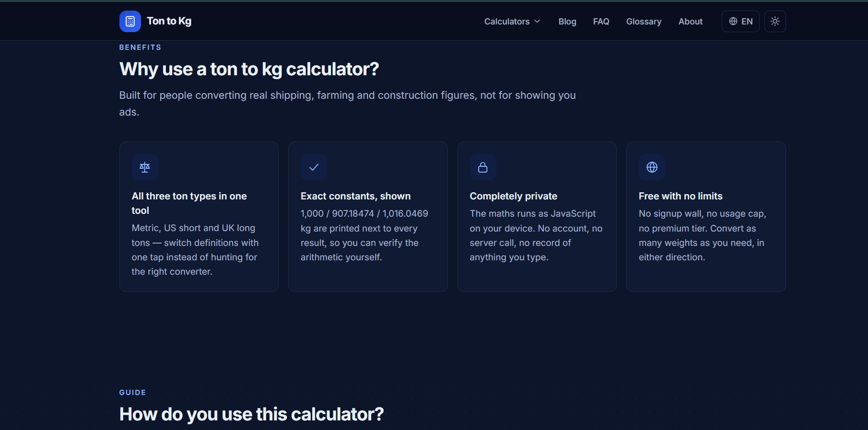
Task: Click the balance scale icon
Action: tap(145, 167)
